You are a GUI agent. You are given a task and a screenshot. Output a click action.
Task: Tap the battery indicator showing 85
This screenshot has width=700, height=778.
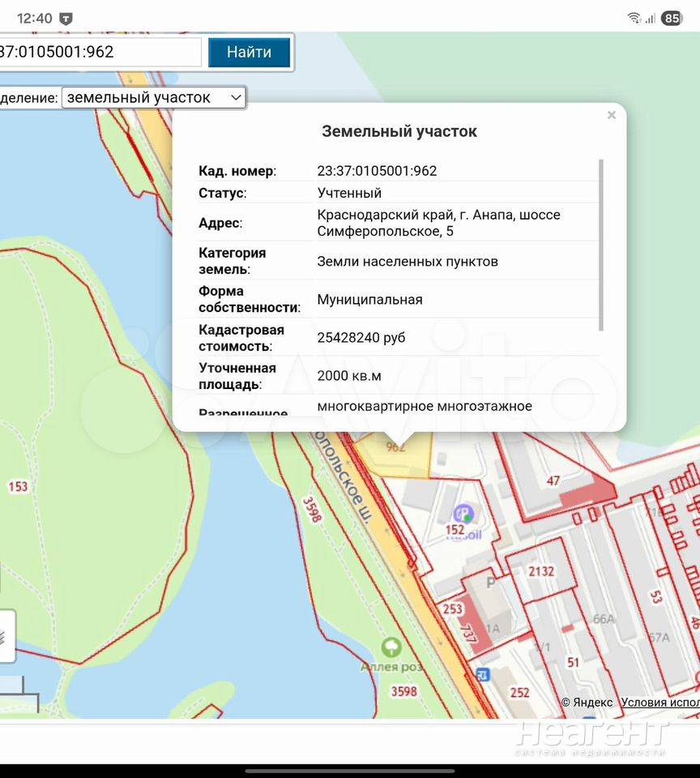pyautogui.click(x=672, y=18)
